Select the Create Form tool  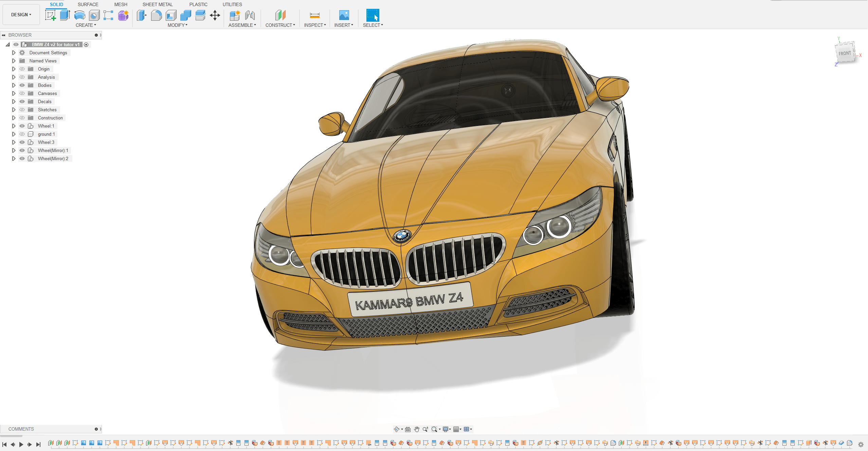[x=123, y=15]
